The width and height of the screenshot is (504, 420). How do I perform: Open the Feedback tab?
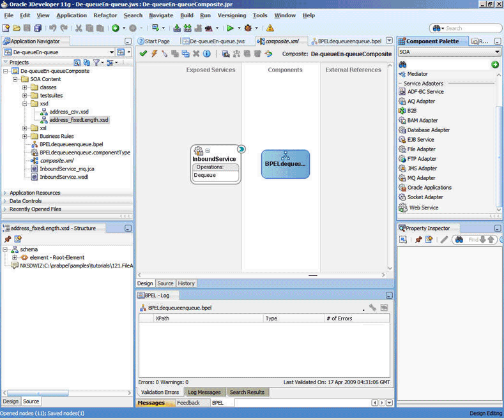188,403
